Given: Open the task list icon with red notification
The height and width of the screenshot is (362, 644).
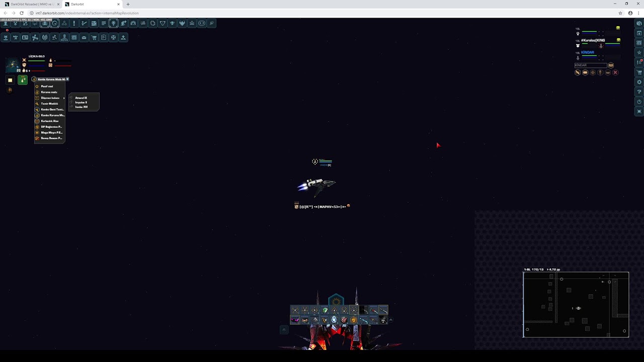Looking at the screenshot, I should click(639, 62).
